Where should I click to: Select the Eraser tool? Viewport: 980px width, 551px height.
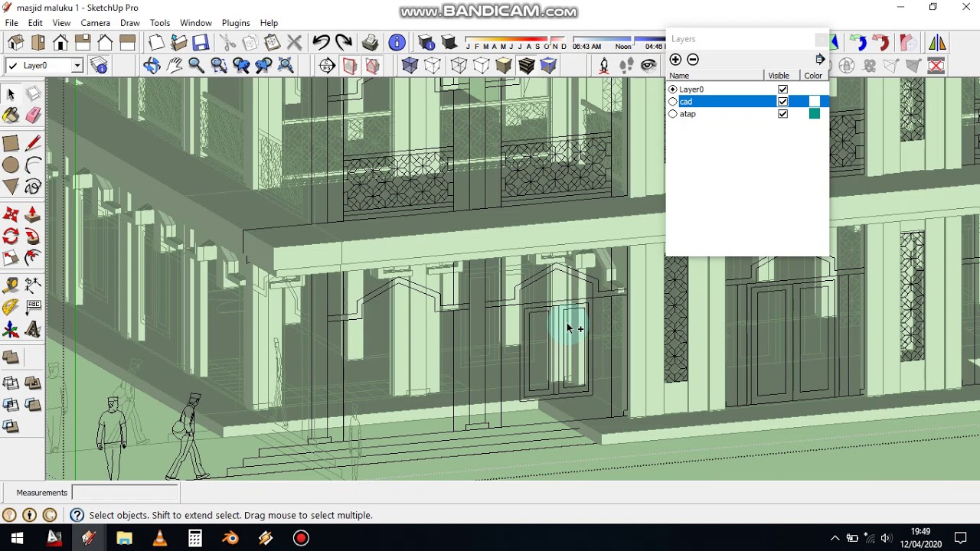[x=33, y=116]
